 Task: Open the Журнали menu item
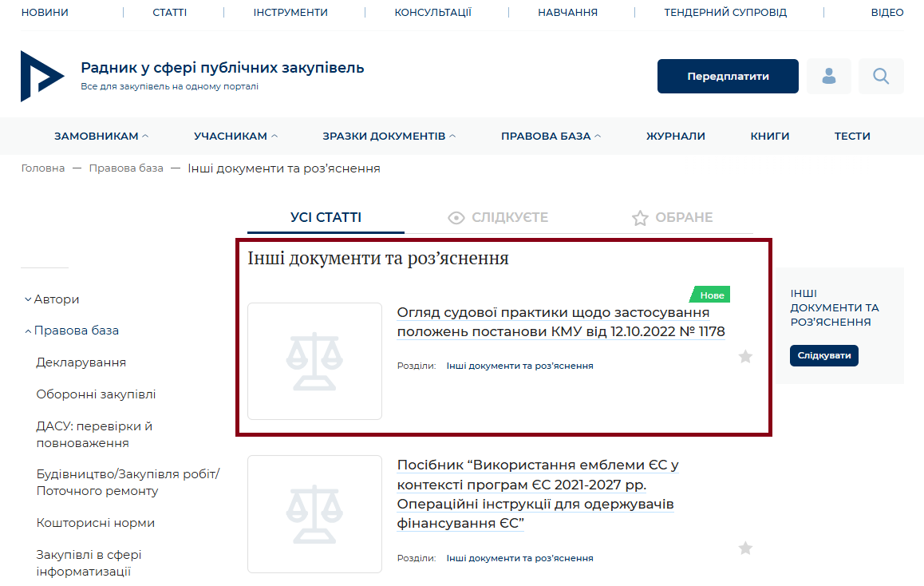click(x=676, y=137)
